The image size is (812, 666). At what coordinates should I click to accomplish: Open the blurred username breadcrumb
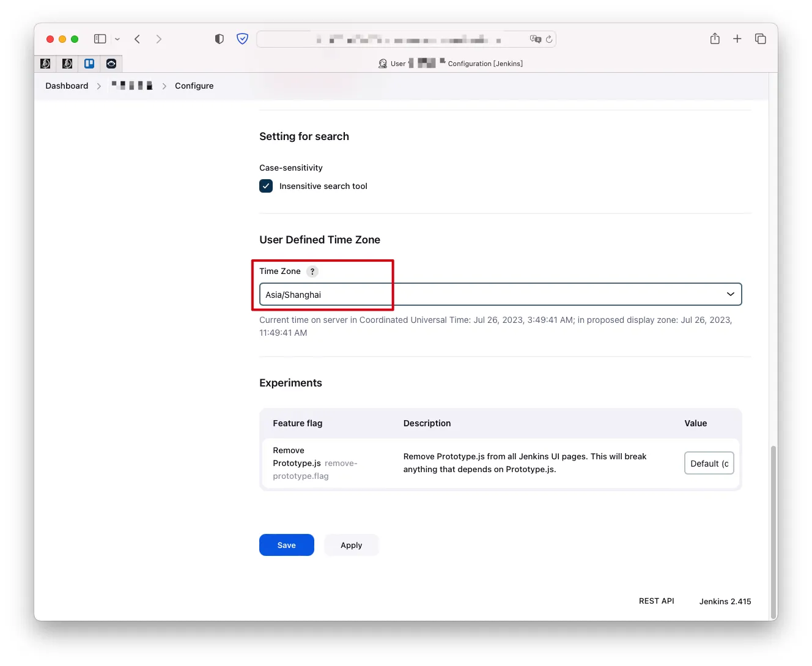[x=132, y=86]
